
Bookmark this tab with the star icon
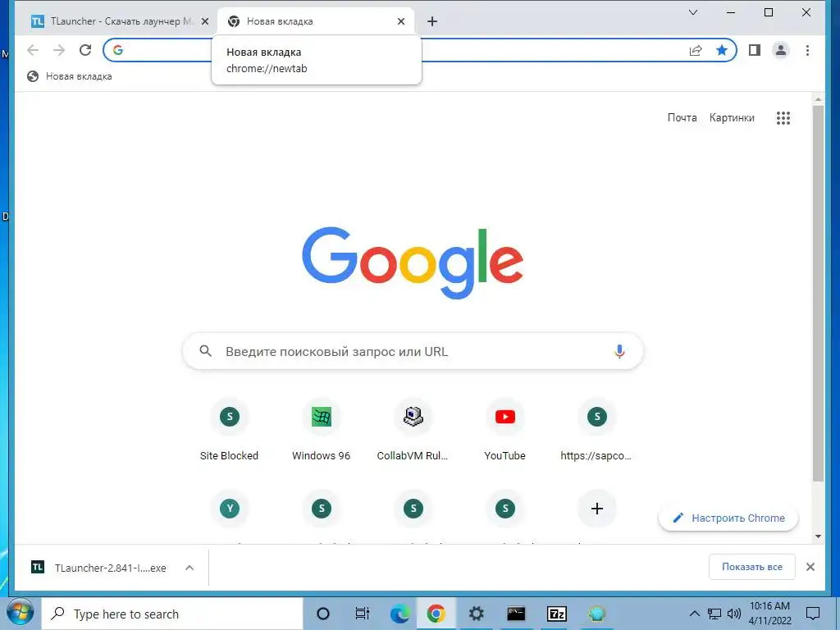pos(722,50)
